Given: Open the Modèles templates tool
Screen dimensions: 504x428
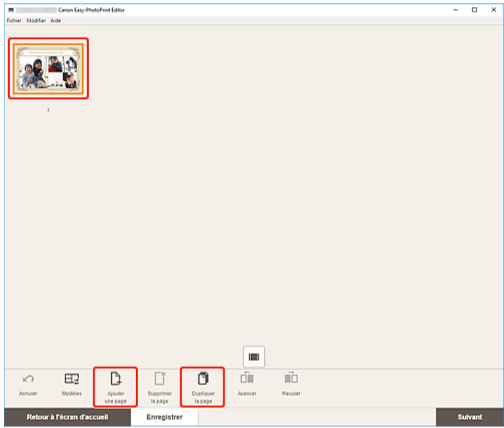Looking at the screenshot, I should coord(71,385).
